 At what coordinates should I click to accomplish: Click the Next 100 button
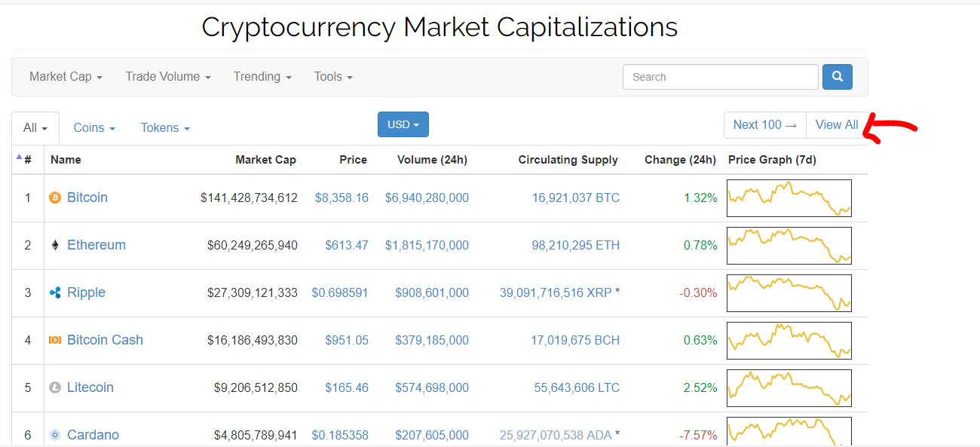(764, 125)
